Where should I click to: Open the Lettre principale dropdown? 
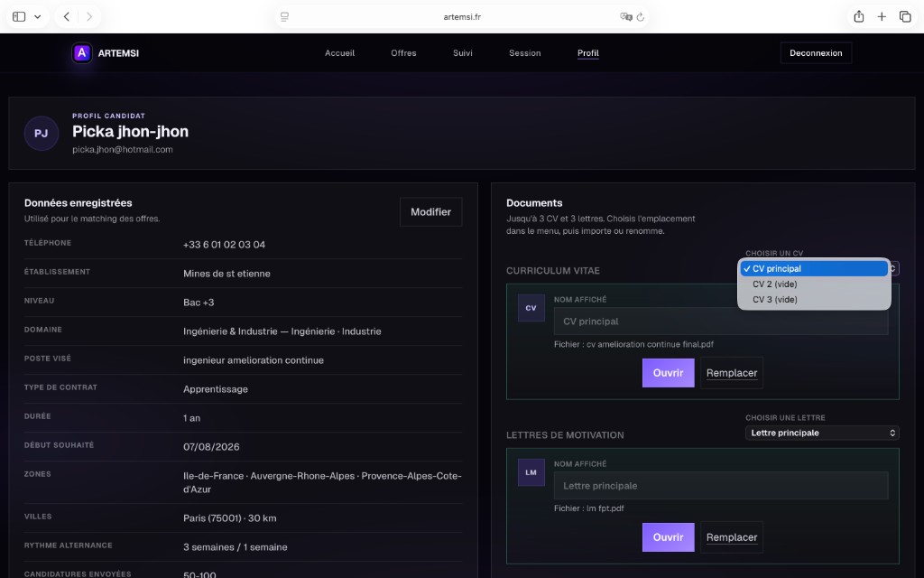click(822, 433)
